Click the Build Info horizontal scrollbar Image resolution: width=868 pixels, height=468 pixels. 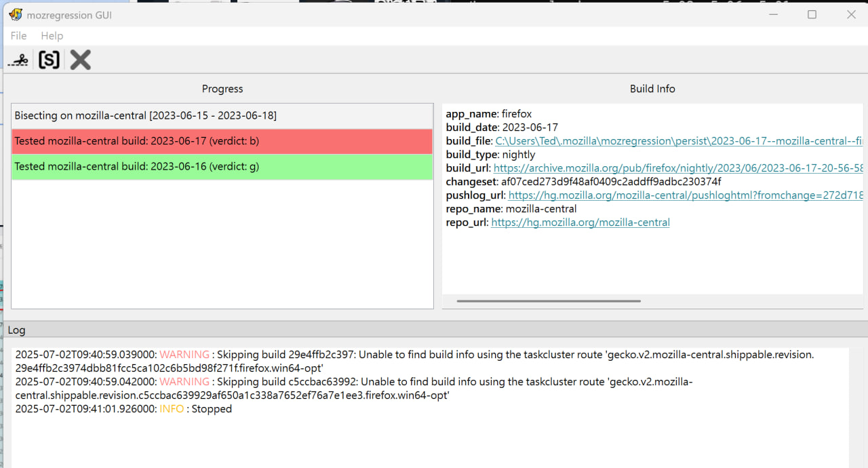pos(549,300)
